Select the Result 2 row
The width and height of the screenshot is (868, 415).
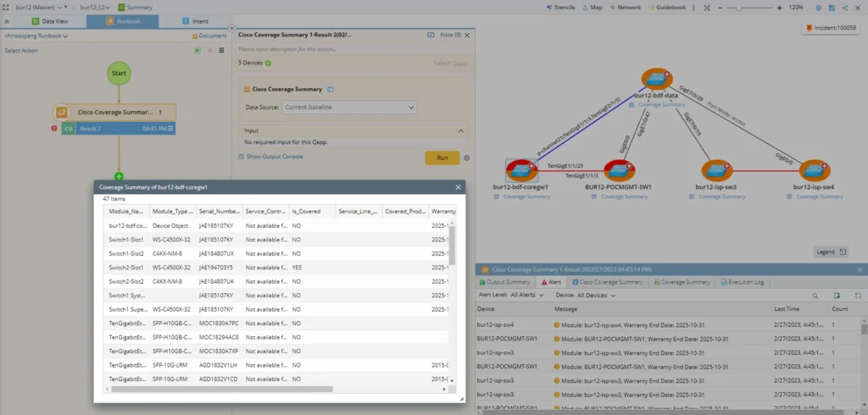click(x=119, y=129)
